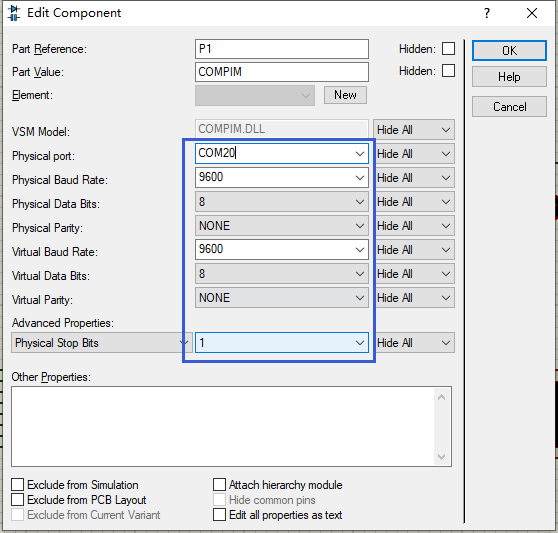Click Other Properties scrollbar down arrow
The height and width of the screenshot is (533, 558).
pos(441,457)
